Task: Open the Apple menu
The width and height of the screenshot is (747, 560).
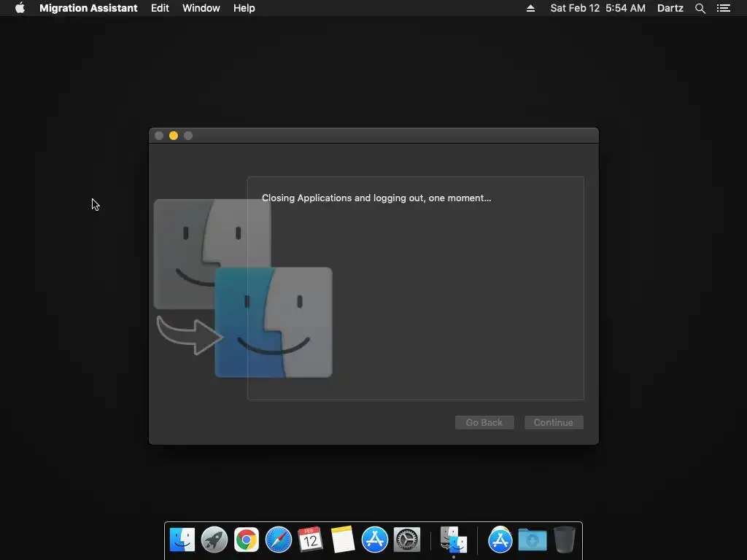Action: [20, 8]
